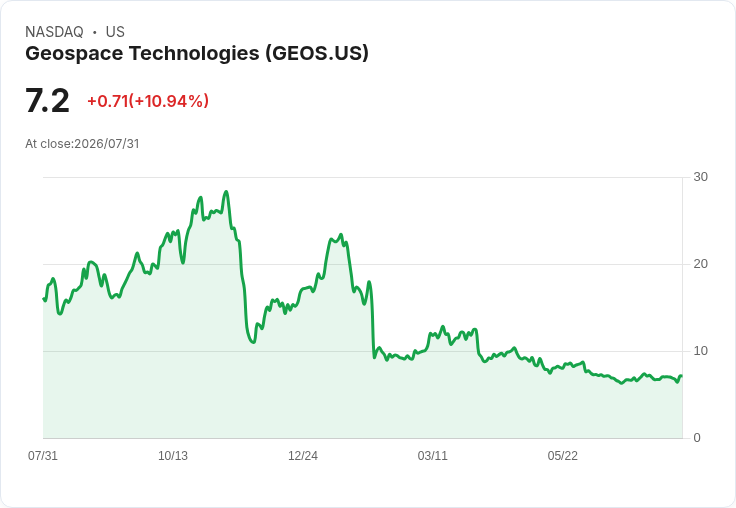736x508 pixels.
Task: Click the US market label
Action: pyautogui.click(x=115, y=32)
